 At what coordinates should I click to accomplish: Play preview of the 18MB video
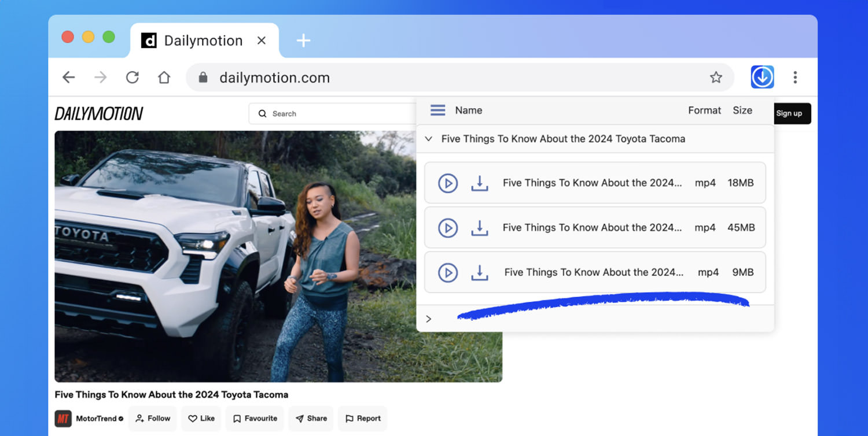[448, 183]
